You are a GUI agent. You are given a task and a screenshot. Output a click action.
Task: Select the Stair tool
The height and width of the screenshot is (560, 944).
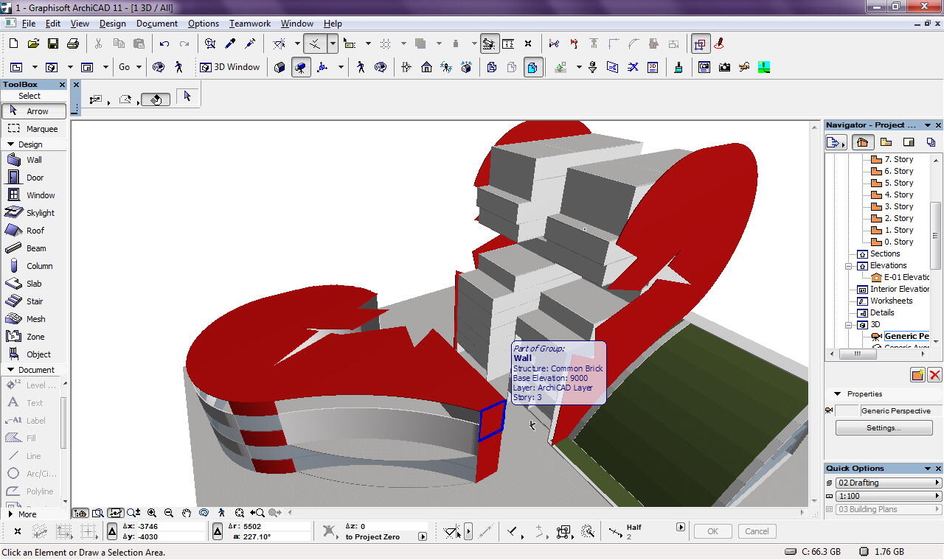(x=34, y=301)
